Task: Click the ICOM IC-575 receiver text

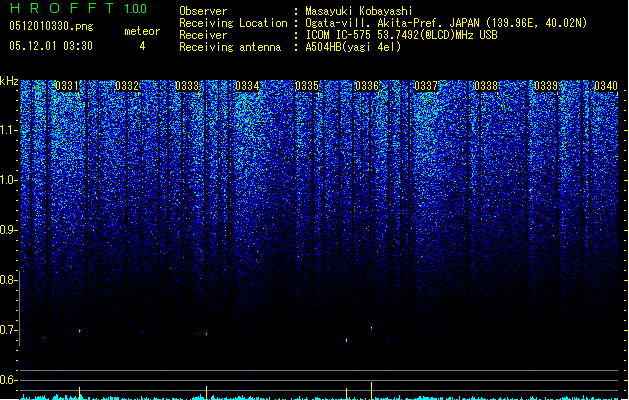Action: tap(401, 35)
